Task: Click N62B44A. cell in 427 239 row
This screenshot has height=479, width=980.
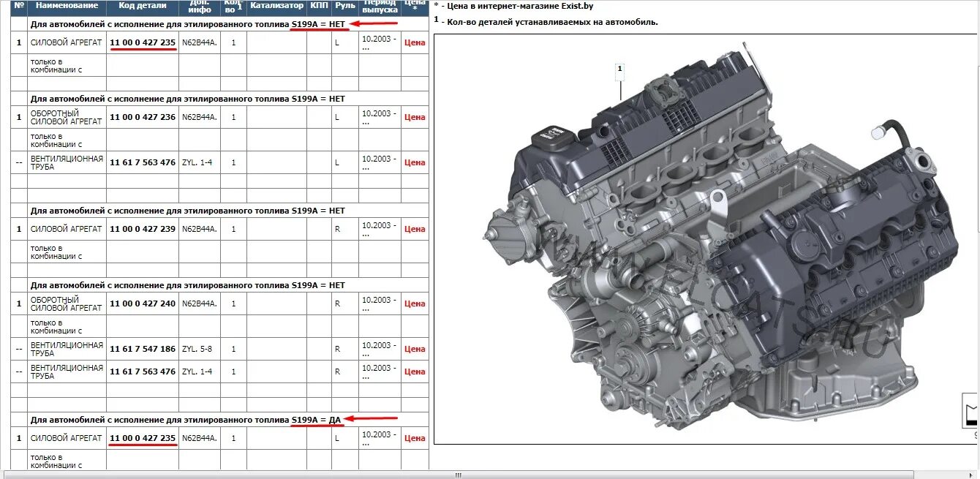Action: pos(200,229)
